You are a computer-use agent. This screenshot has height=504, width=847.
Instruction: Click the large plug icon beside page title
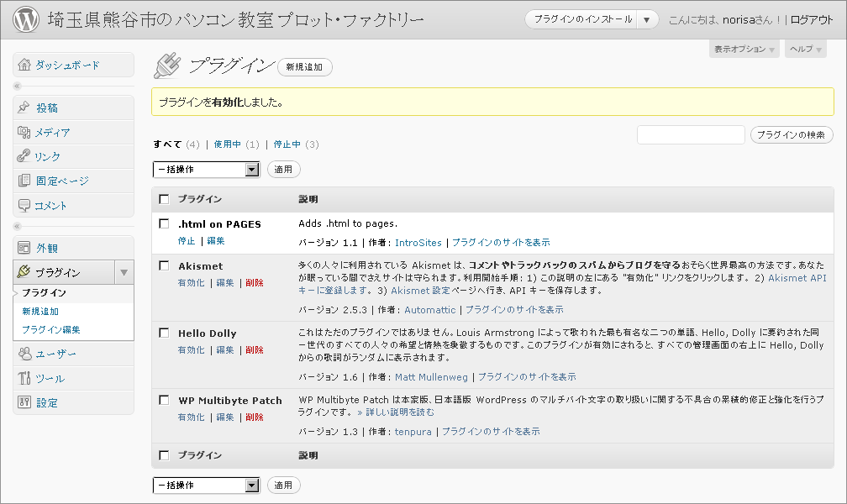coord(168,66)
